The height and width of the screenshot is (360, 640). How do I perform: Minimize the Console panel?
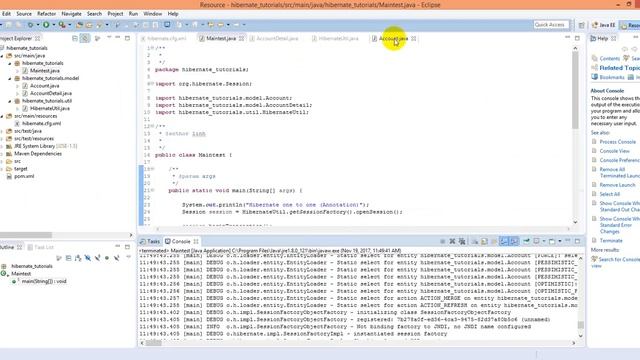568,241
